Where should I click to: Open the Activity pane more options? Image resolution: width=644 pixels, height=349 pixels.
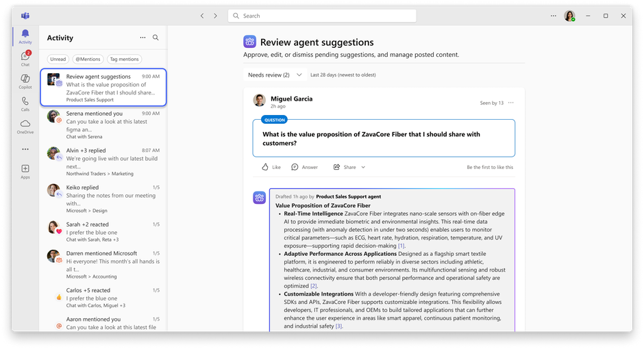click(x=143, y=38)
